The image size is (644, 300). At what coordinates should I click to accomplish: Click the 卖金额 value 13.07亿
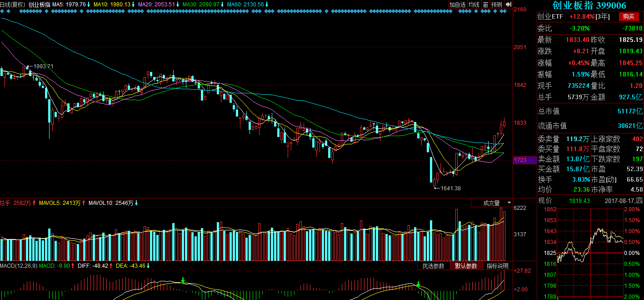point(578,159)
